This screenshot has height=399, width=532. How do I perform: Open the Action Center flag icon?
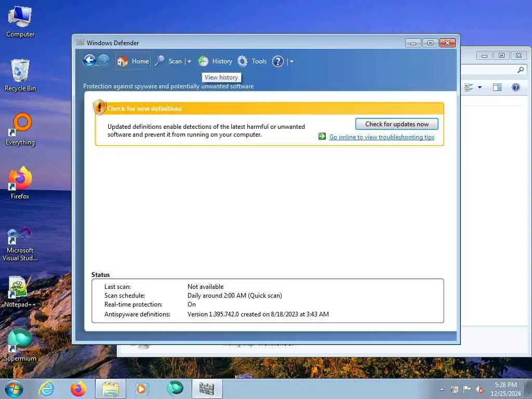467,390
